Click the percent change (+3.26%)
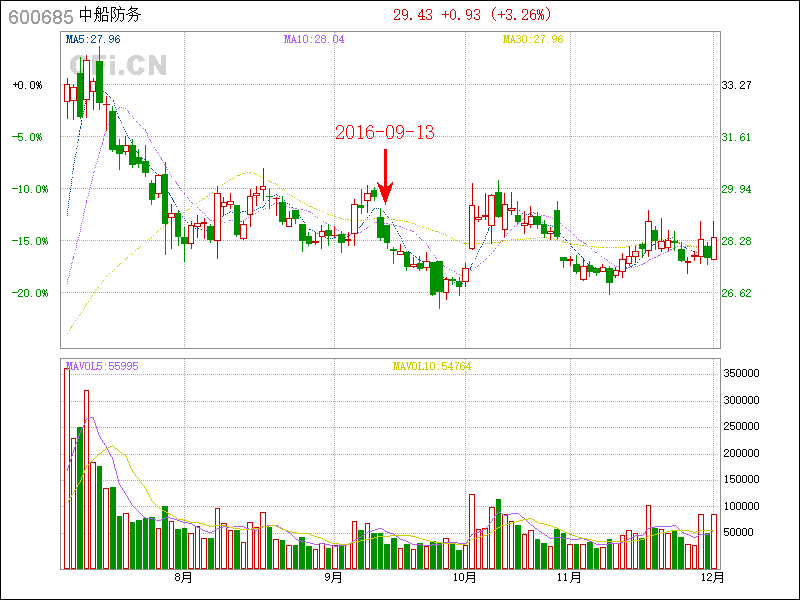Viewport: 800px width, 600px height. tap(520, 15)
